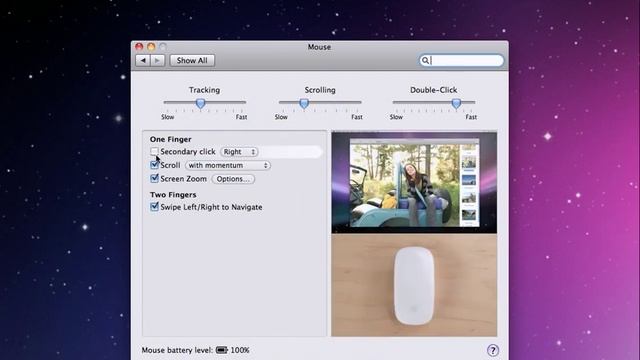Click 'Fast' under the Scrolling slider

tap(357, 117)
